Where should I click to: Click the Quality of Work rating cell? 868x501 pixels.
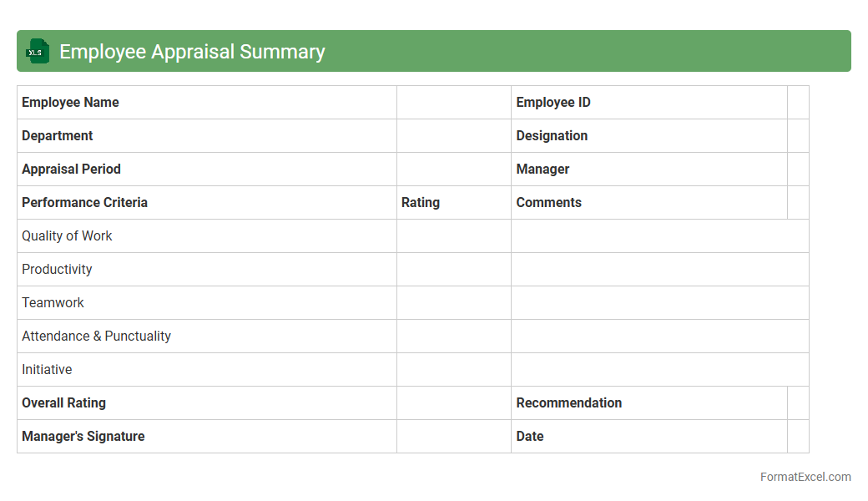(x=453, y=236)
